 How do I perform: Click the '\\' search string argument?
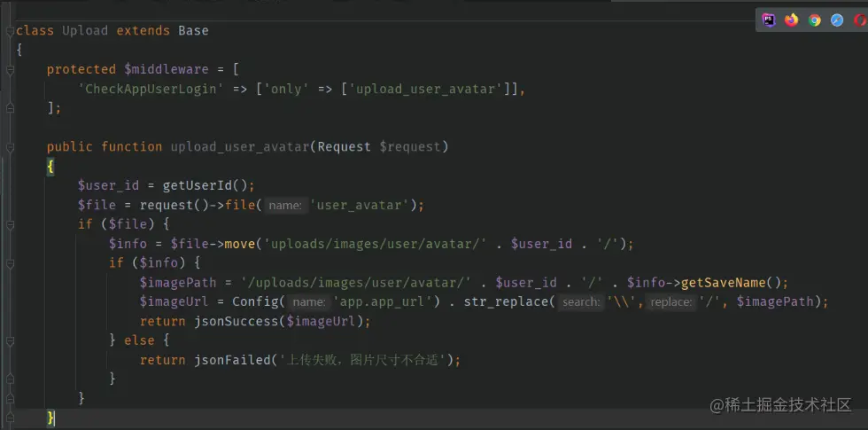[x=622, y=302]
